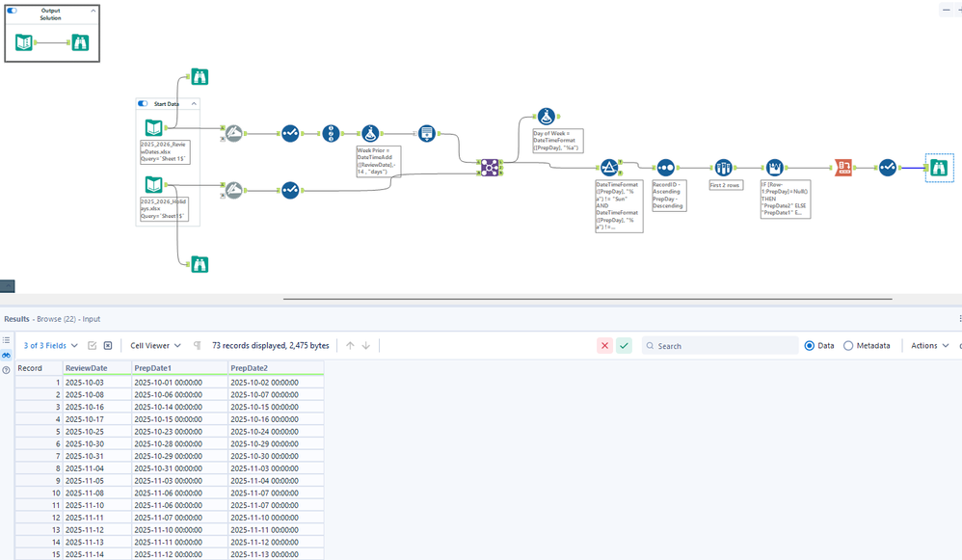Select the Holidays.xlsx Input Data tool
Screen dimensions: 962x560
point(153,185)
